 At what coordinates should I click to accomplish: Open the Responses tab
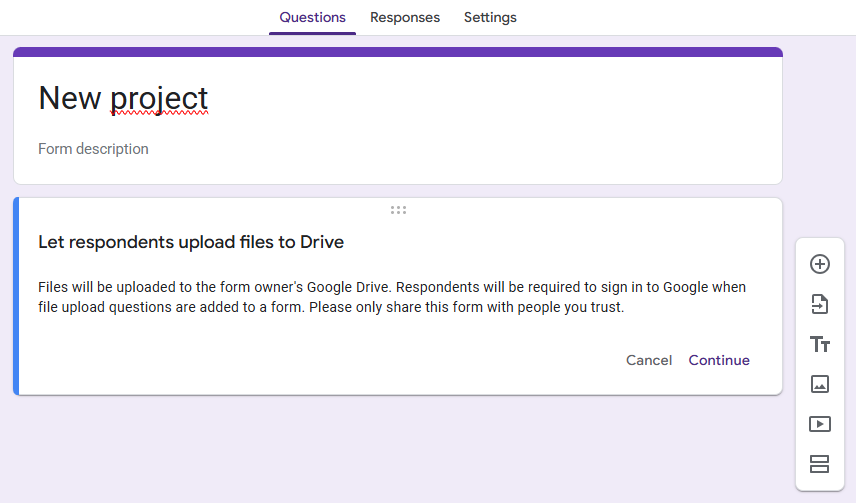coord(405,17)
